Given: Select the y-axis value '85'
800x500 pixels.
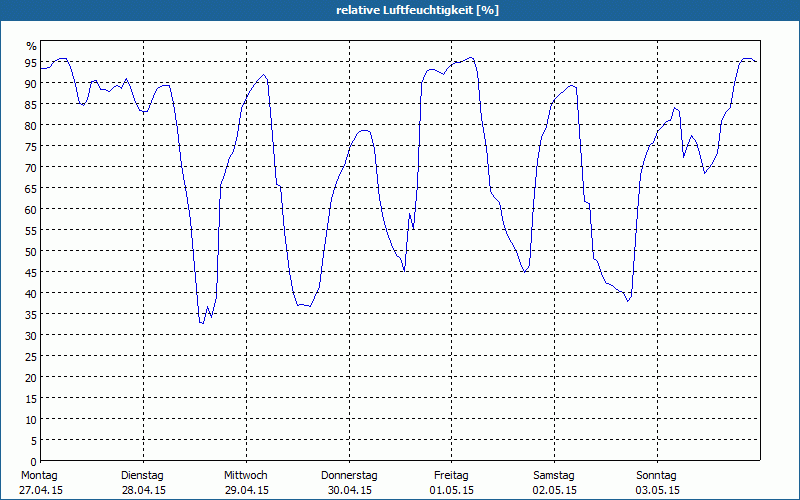Looking at the screenshot, I should tap(31, 104).
